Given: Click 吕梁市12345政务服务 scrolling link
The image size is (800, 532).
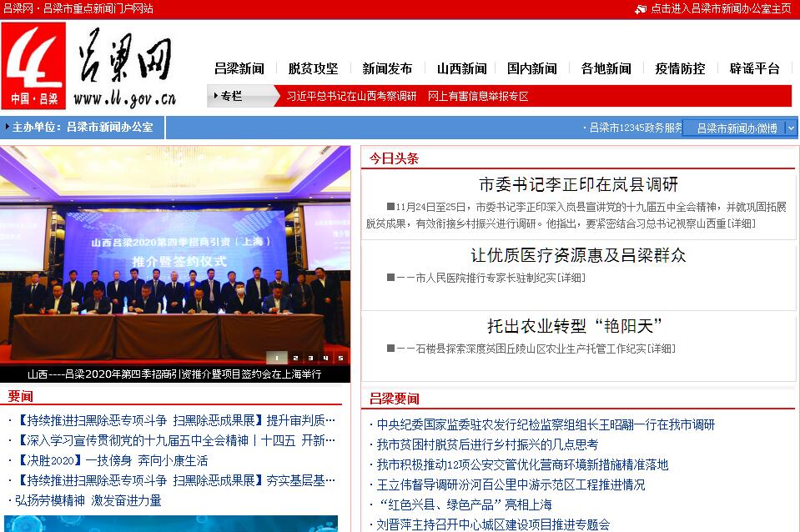Looking at the screenshot, I should point(635,128).
